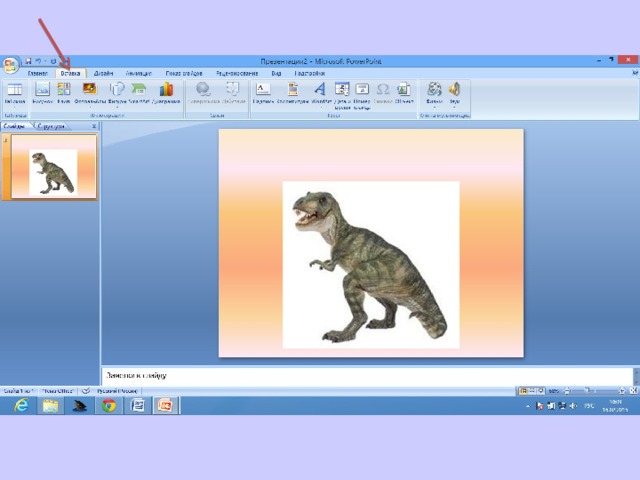
Task: Launch Internet Explorer from taskbar
Action: coord(21,406)
